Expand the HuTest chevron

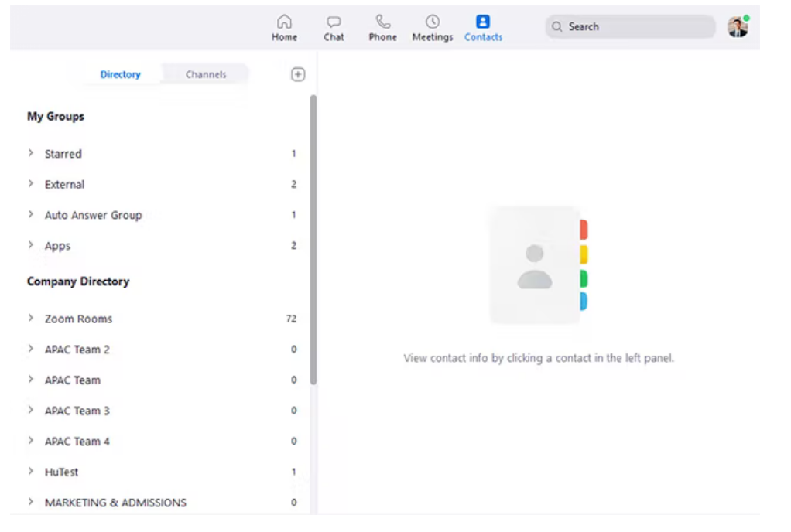(x=31, y=472)
